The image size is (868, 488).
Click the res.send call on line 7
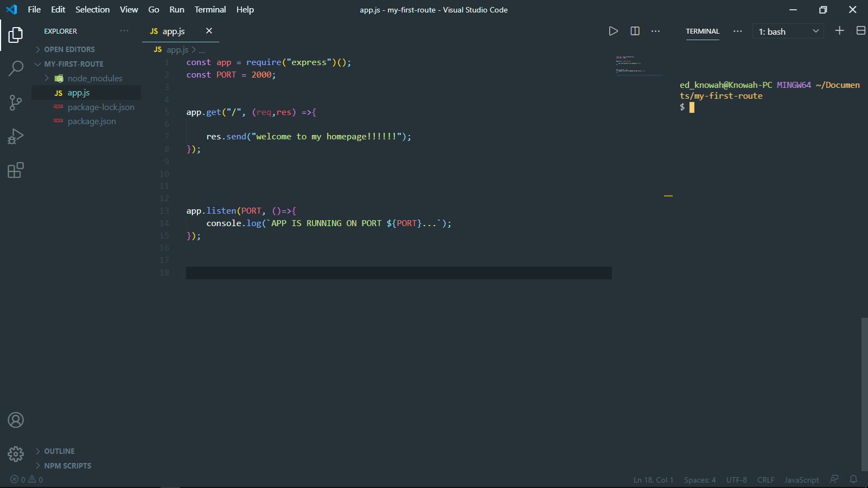point(226,137)
